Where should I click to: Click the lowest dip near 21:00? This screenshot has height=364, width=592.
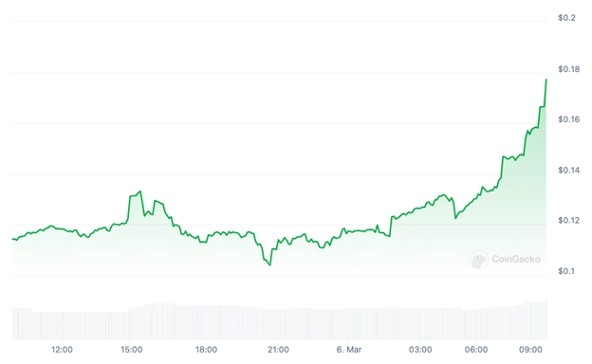[x=270, y=264]
